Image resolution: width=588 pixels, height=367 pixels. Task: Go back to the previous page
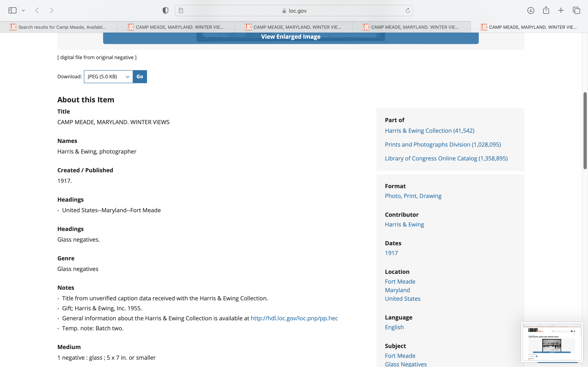pos(37,10)
